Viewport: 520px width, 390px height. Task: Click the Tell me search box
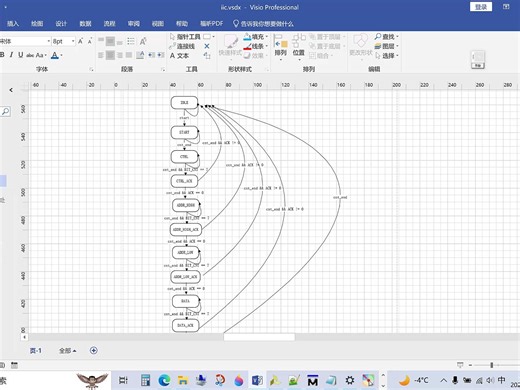pyautogui.click(x=263, y=24)
